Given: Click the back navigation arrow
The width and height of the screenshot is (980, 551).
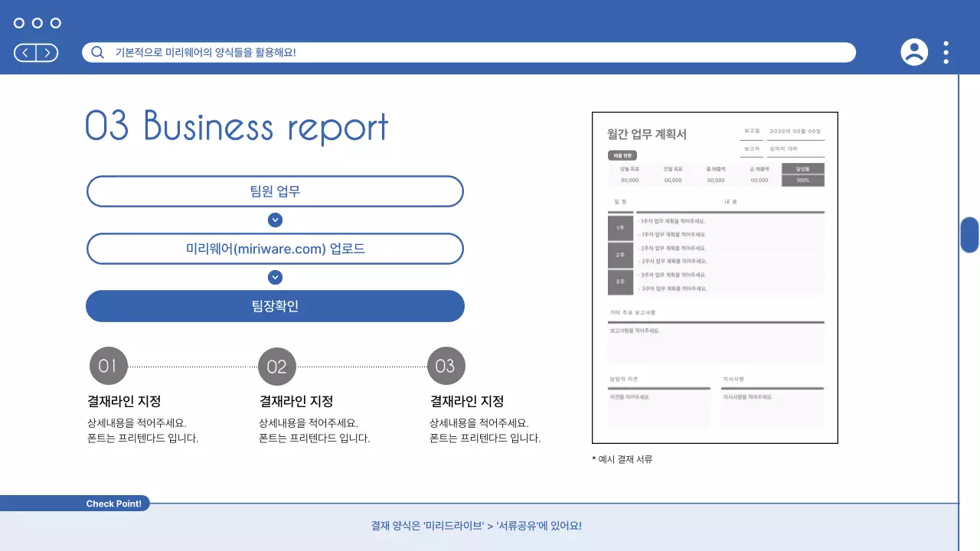Looking at the screenshot, I should coord(24,52).
